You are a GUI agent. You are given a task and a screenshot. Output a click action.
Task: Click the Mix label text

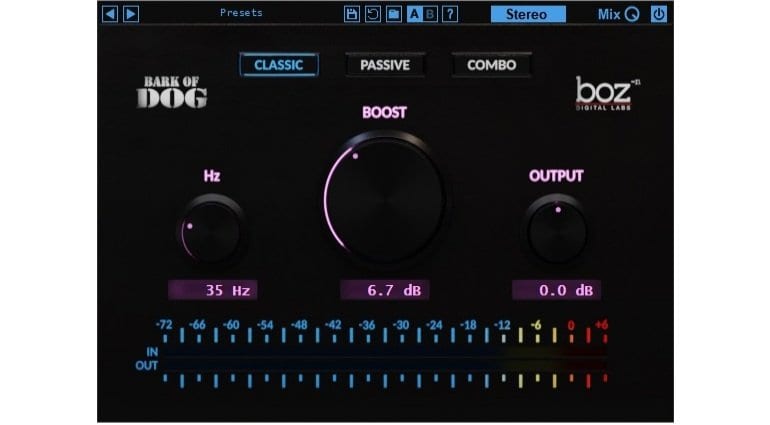(x=609, y=15)
